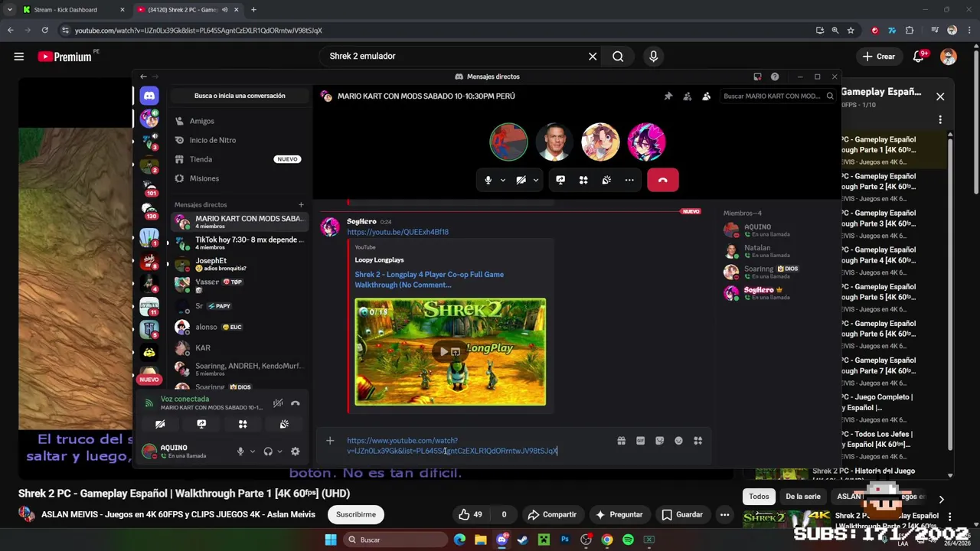This screenshot has width=980, height=551.
Task: Run YouTube search with magnifier button
Action: (x=618, y=56)
